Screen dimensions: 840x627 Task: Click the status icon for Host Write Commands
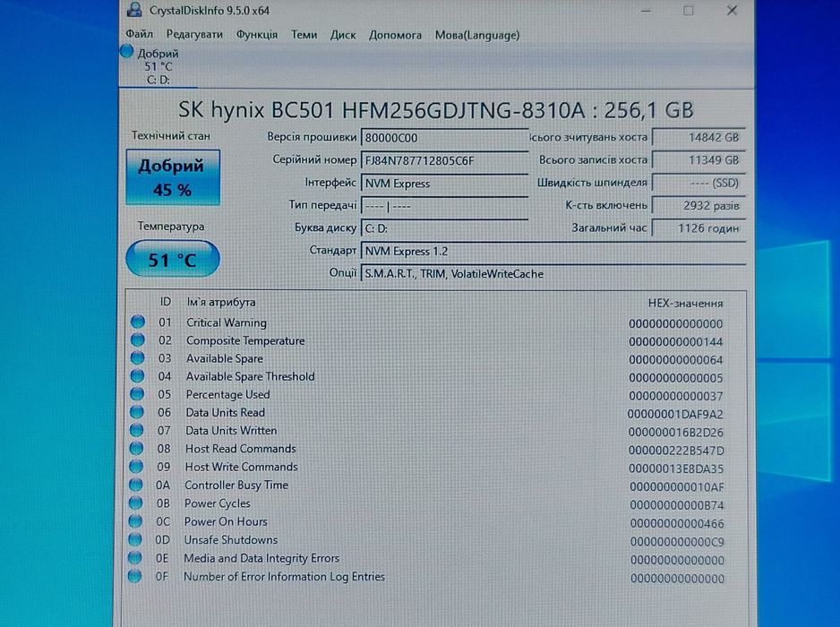tap(136, 467)
